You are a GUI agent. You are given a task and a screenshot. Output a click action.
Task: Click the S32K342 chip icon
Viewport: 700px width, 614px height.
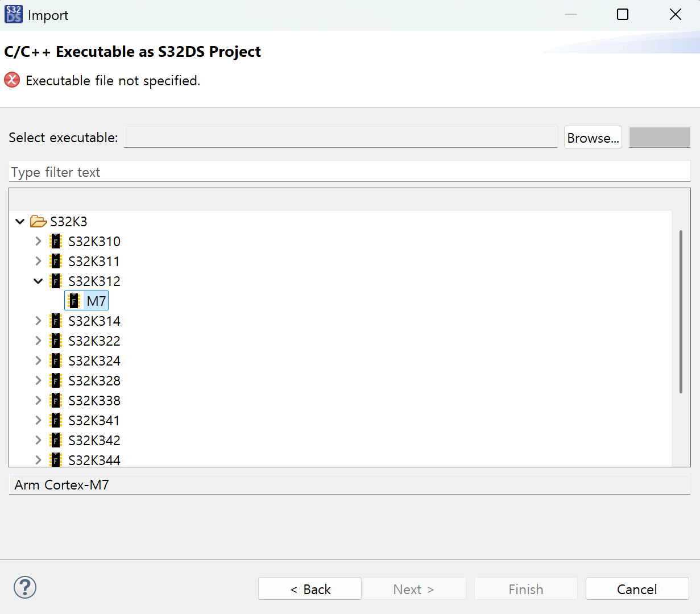click(x=56, y=440)
